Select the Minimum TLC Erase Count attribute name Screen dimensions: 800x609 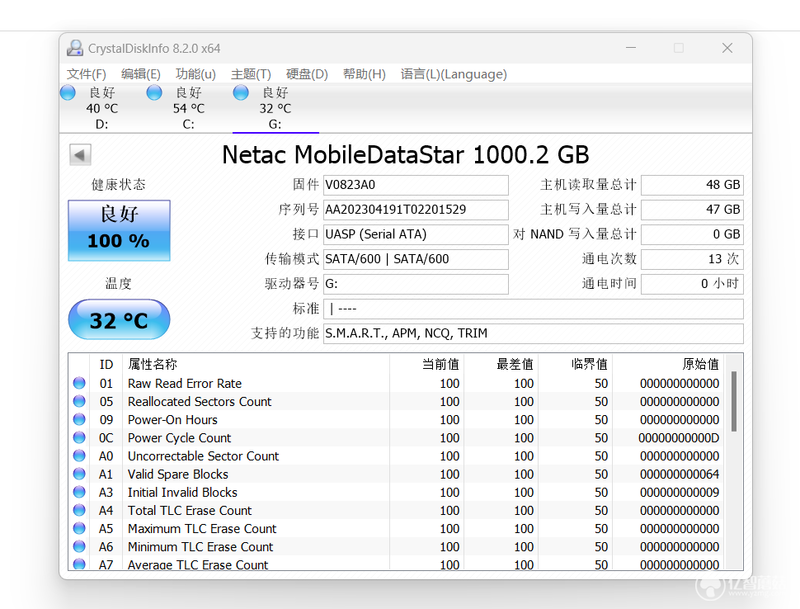pos(200,547)
